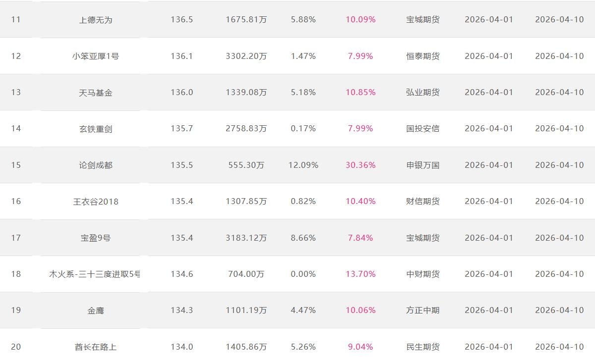Select the 玄铁重剑 account name
The image size is (595, 364).
(x=95, y=129)
